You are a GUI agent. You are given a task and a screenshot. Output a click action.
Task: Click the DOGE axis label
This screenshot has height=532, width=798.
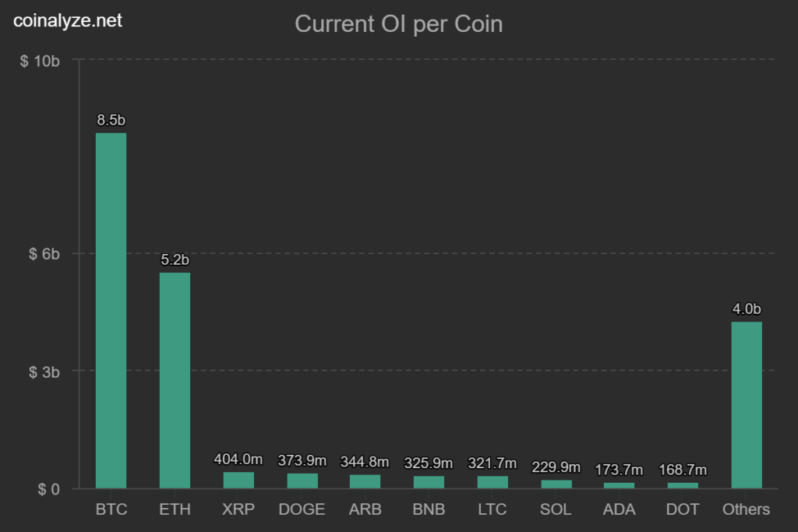302,509
